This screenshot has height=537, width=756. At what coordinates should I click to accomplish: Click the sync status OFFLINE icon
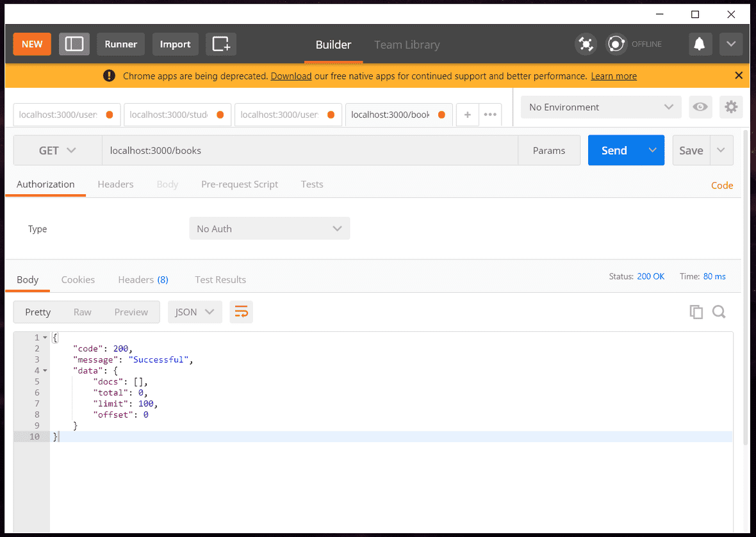(616, 44)
